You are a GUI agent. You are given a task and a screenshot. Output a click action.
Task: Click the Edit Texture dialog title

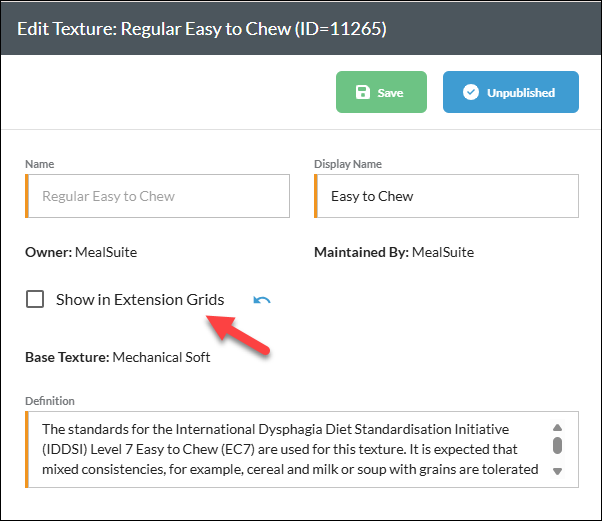click(x=202, y=29)
